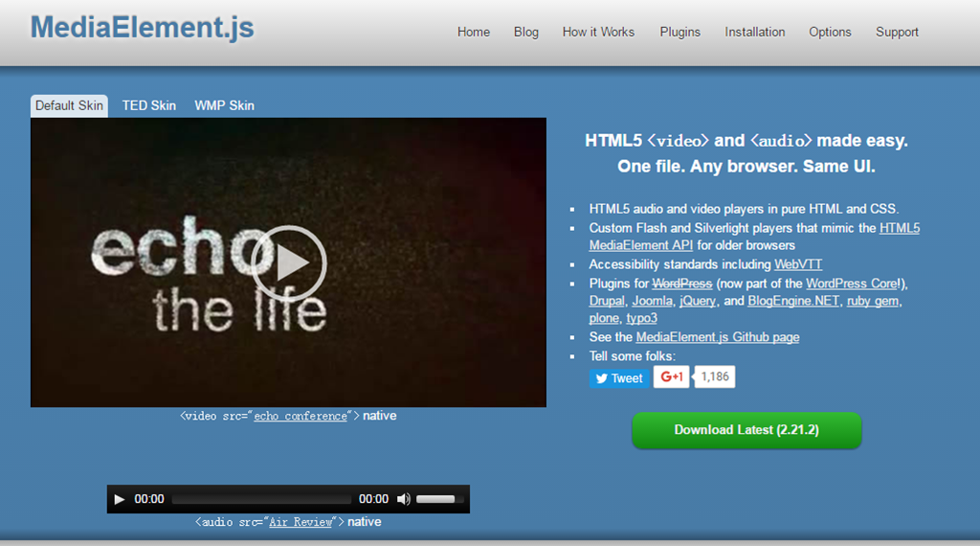Switch to the WMP Skin tab

(224, 105)
